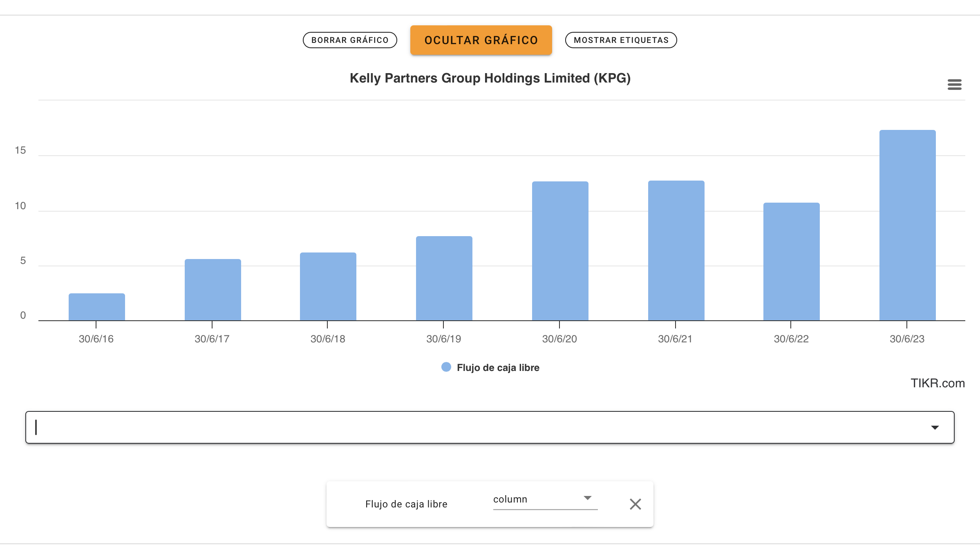Select the 30/6/16 bar

pos(96,307)
